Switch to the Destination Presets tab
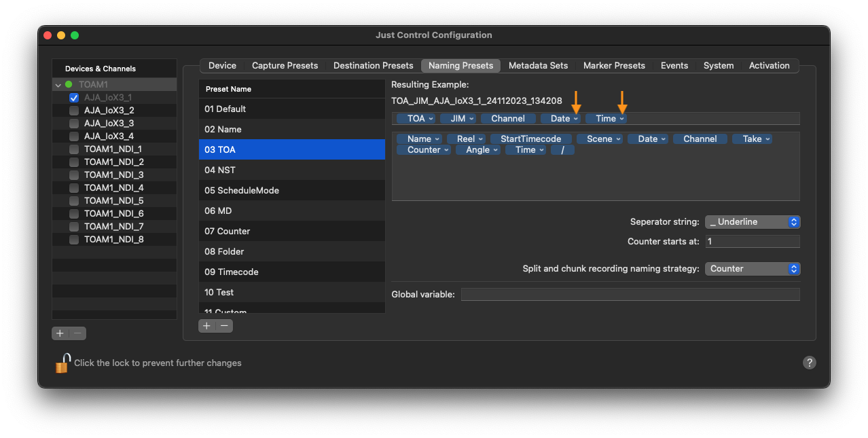 (x=373, y=66)
